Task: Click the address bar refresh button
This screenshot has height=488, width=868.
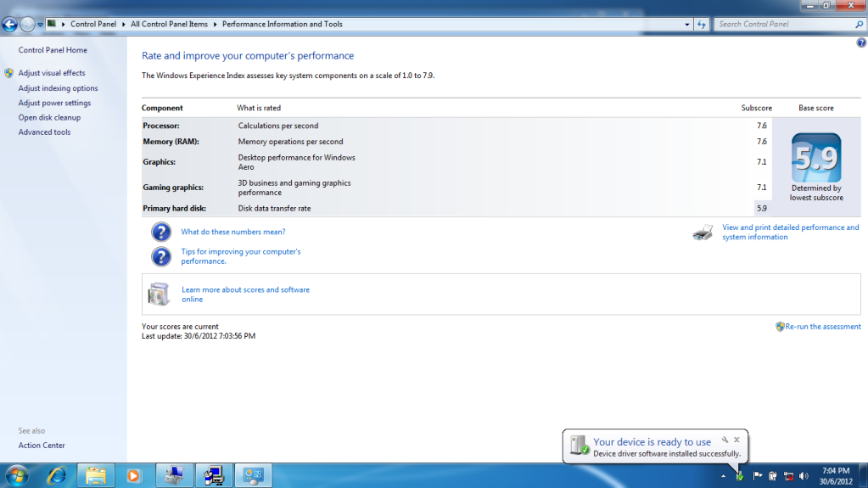Action: click(702, 25)
